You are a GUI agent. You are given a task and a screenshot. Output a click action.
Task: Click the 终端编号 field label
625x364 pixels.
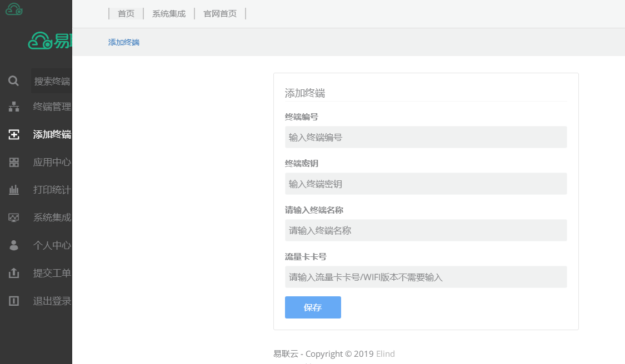(x=301, y=117)
